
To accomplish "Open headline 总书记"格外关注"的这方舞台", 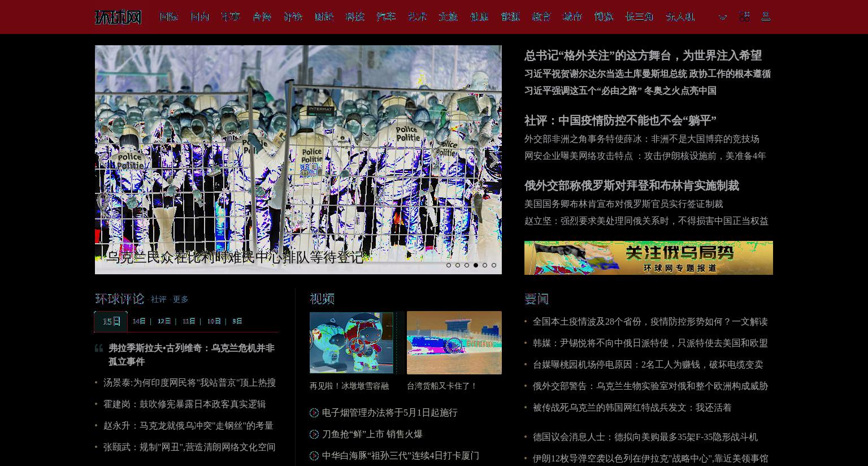I will 643,55.
